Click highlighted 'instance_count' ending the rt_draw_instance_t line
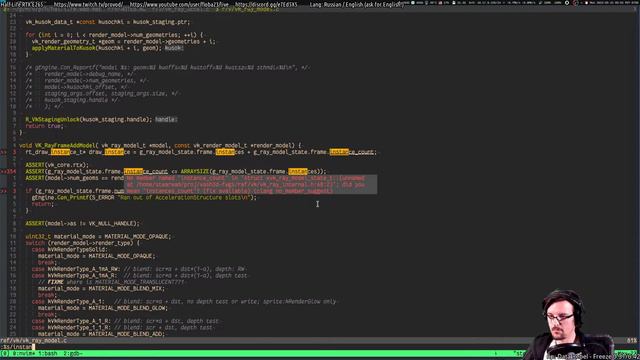This screenshot has width=640, height=360. click(351, 152)
